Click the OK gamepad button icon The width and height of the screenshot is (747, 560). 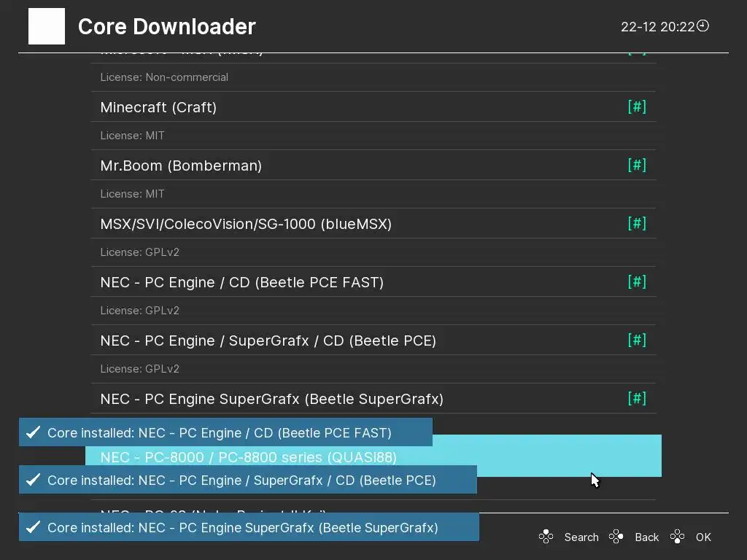[678, 537]
